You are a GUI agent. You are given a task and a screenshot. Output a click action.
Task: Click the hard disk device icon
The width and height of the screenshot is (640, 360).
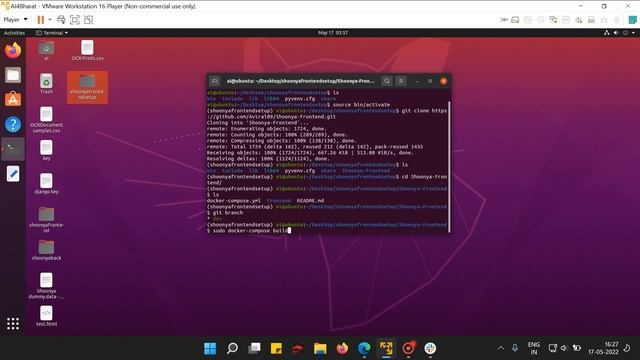[x=516, y=20]
